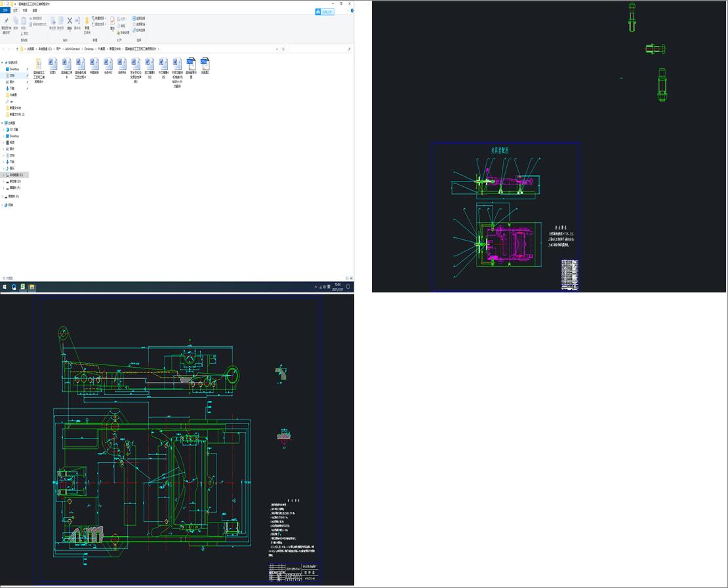This screenshot has width=728, height=588.
Task: Collapse the This PC tree node
Action: click(x=2, y=123)
